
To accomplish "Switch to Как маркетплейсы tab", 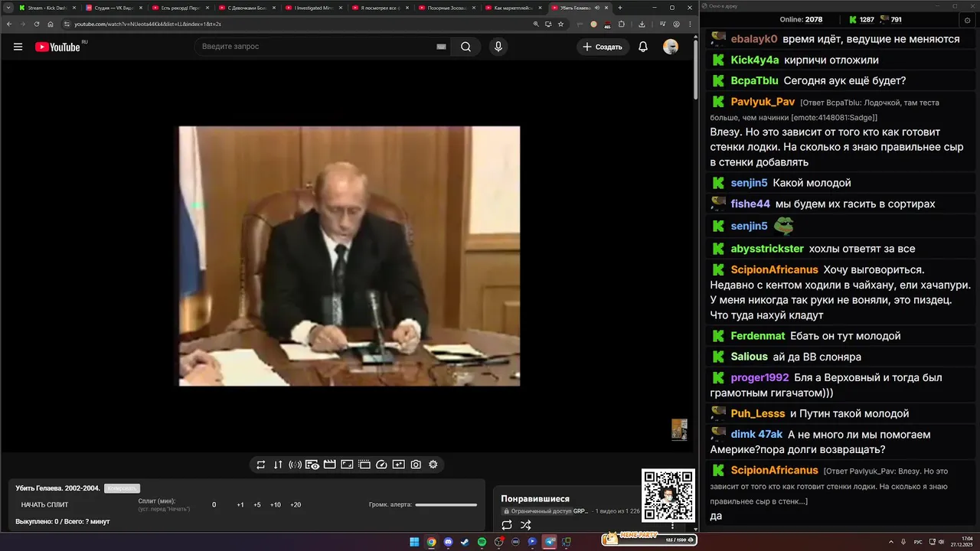I will 513,8.
